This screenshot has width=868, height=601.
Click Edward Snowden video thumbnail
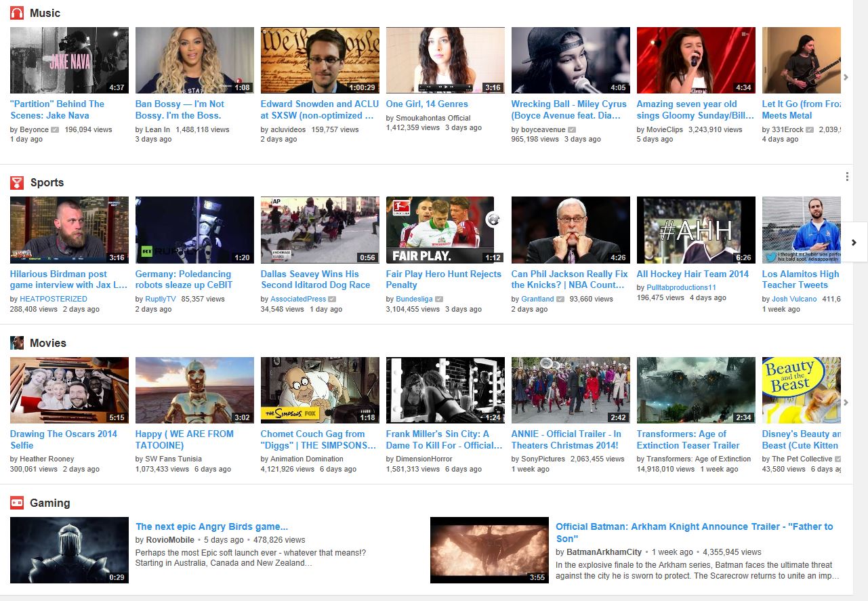pos(320,60)
